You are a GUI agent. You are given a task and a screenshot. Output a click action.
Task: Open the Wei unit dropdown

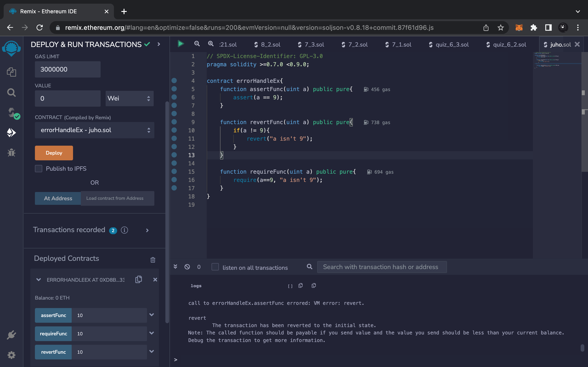[129, 98]
